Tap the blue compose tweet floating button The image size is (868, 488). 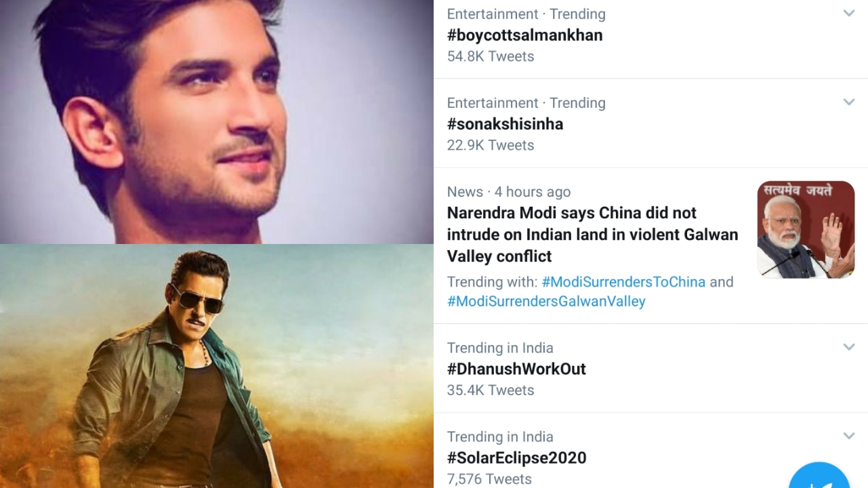[819, 478]
